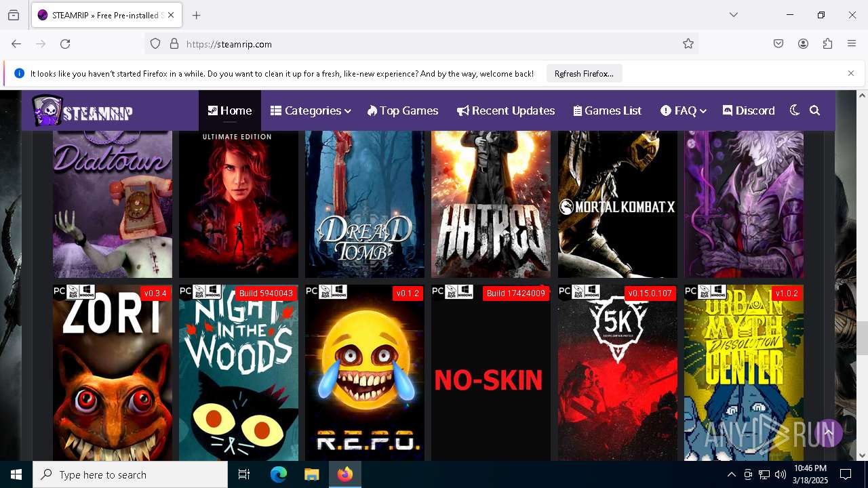Click the Firefox taskbar icon
The height and width of the screenshot is (488, 868).
coord(345,474)
